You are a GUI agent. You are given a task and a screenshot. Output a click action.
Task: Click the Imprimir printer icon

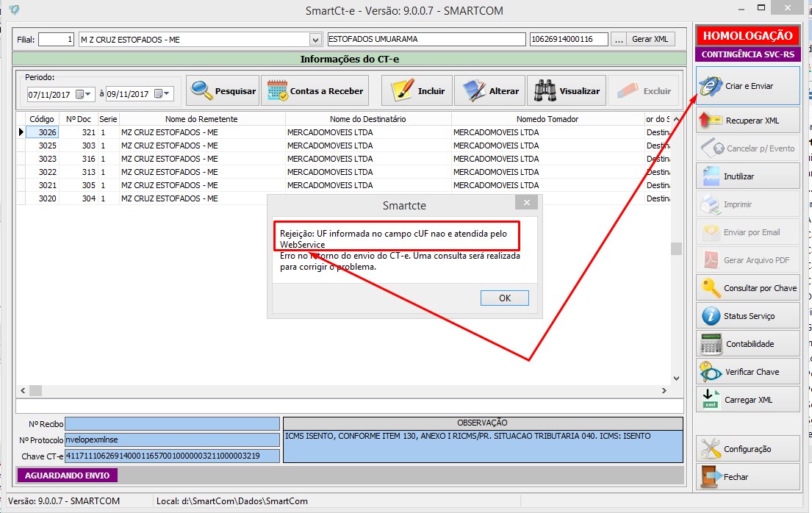click(711, 204)
